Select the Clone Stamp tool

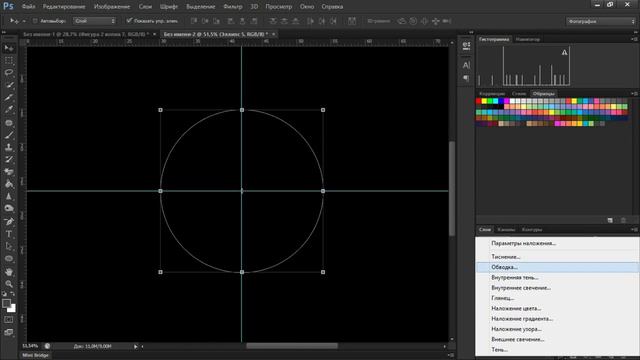click(9, 147)
